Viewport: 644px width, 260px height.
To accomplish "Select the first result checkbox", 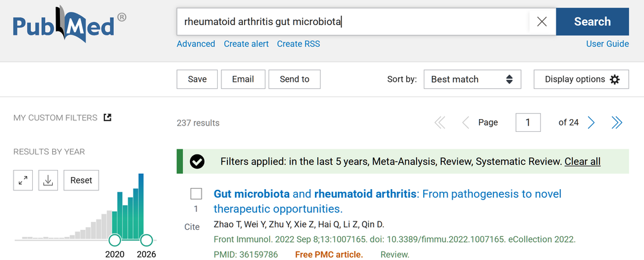I will click(196, 194).
